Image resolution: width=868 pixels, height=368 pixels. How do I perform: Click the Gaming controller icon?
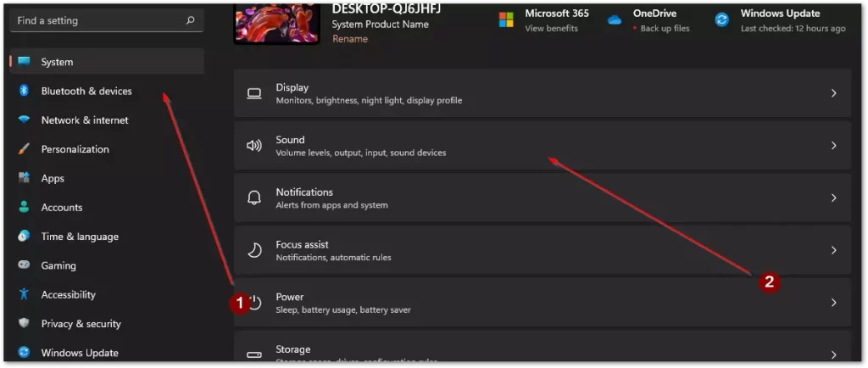click(x=24, y=265)
